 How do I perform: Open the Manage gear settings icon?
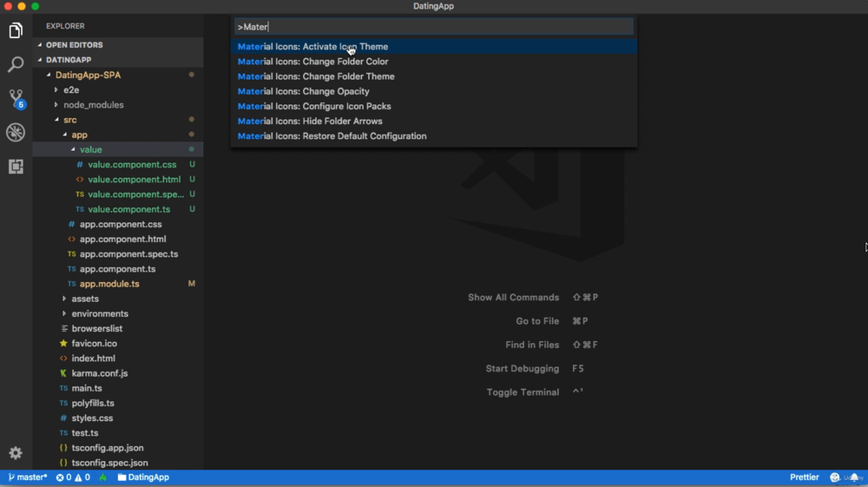(16, 453)
